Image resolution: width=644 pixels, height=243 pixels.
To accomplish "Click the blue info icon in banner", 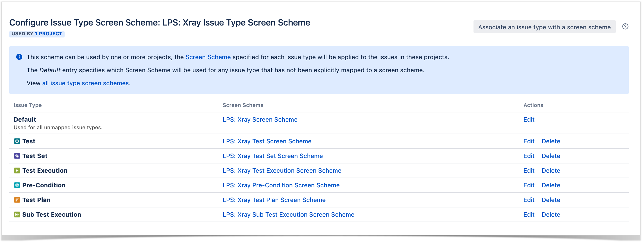I will click(19, 57).
